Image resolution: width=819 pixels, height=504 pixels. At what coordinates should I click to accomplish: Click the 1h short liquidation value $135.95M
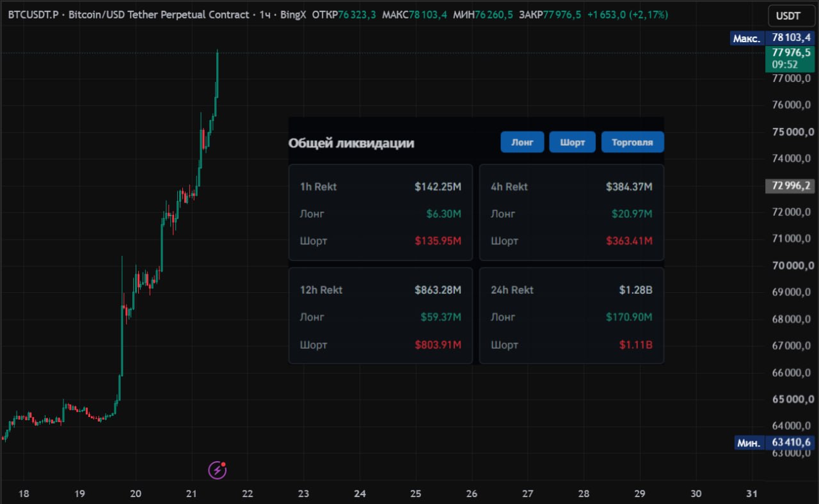438,240
